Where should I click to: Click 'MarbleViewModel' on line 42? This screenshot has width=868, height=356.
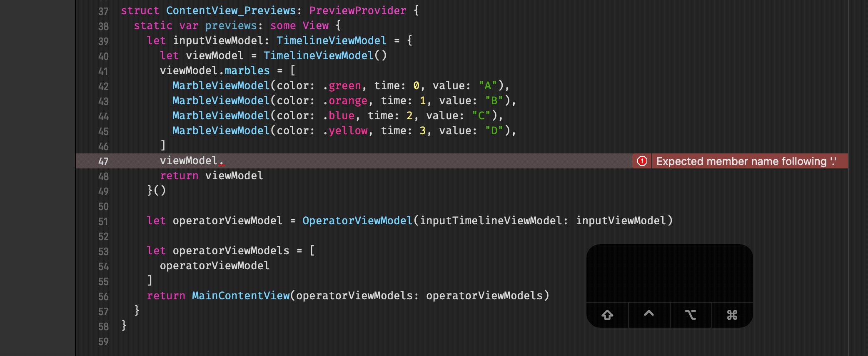click(x=221, y=86)
